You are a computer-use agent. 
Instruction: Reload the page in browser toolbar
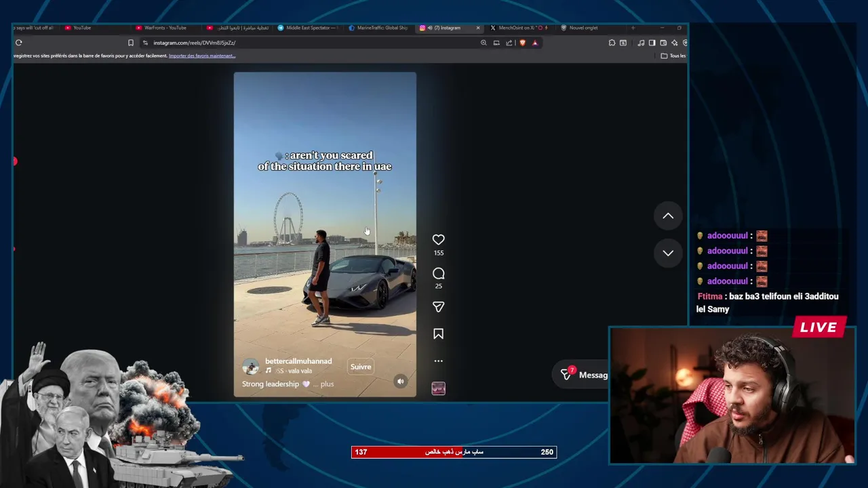pyautogui.click(x=19, y=43)
